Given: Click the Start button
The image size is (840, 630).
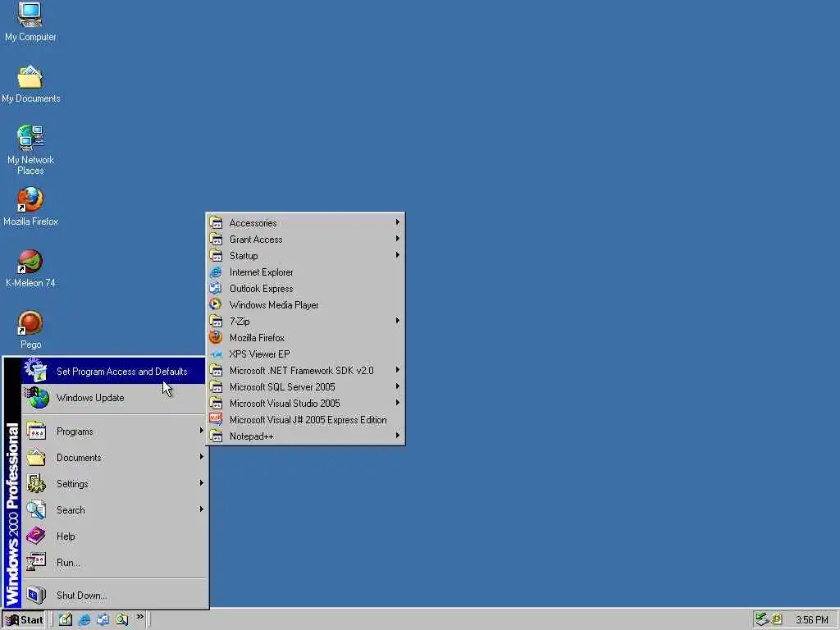Looking at the screenshot, I should pos(25,620).
